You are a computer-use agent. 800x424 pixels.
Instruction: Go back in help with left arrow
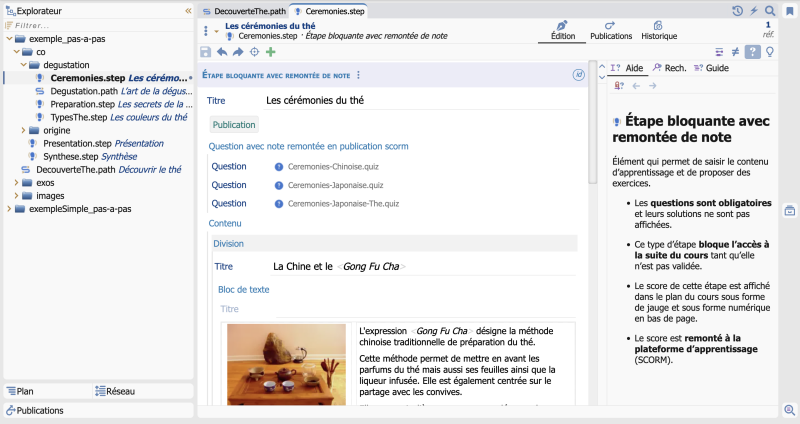[636, 86]
